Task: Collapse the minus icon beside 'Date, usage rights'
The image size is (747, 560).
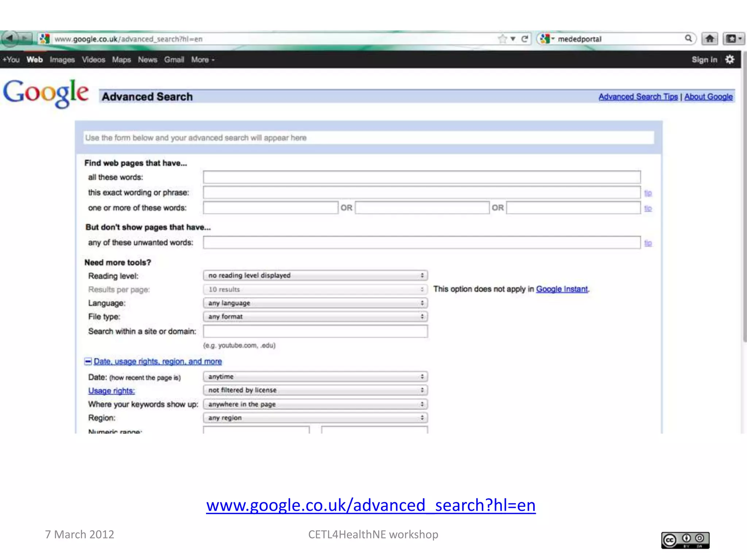Action: click(88, 361)
